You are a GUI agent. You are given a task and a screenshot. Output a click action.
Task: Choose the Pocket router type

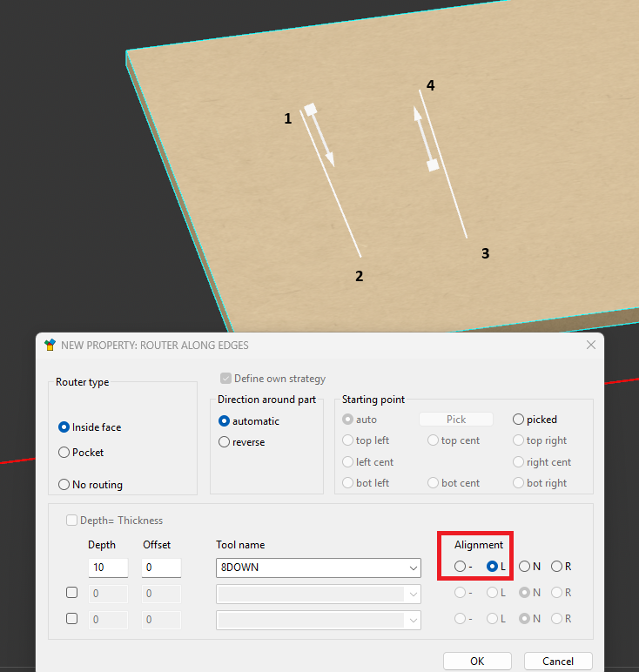(x=64, y=453)
